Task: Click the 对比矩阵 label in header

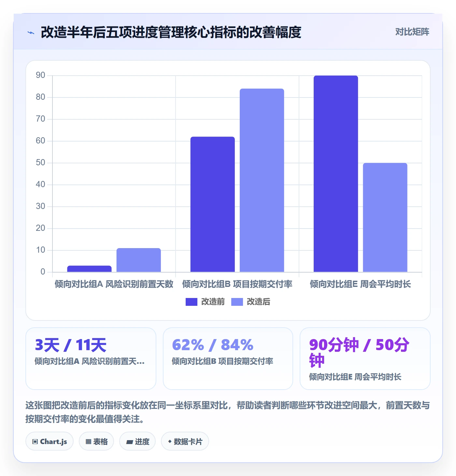Action: tap(412, 32)
